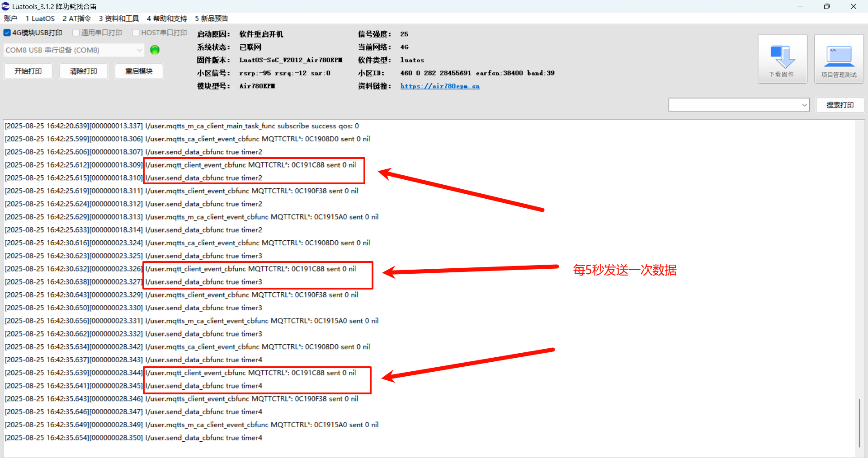Click the software type luatos value
868x458 pixels.
[x=412, y=60]
